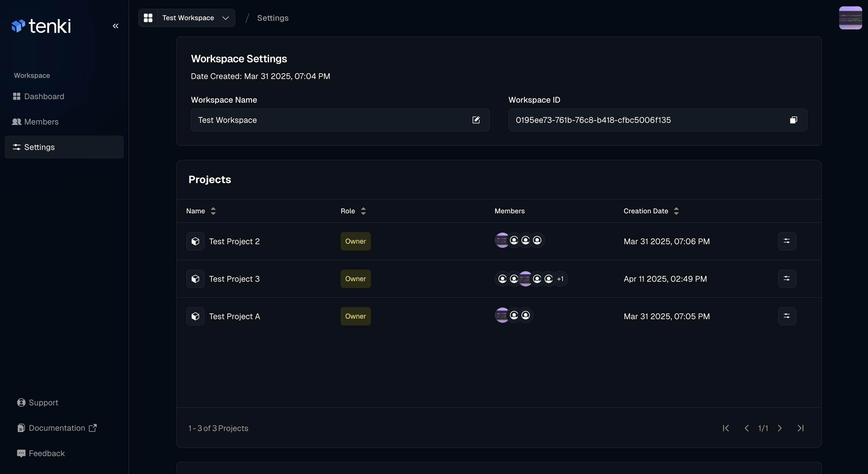Go to the last page of projects

point(801,428)
